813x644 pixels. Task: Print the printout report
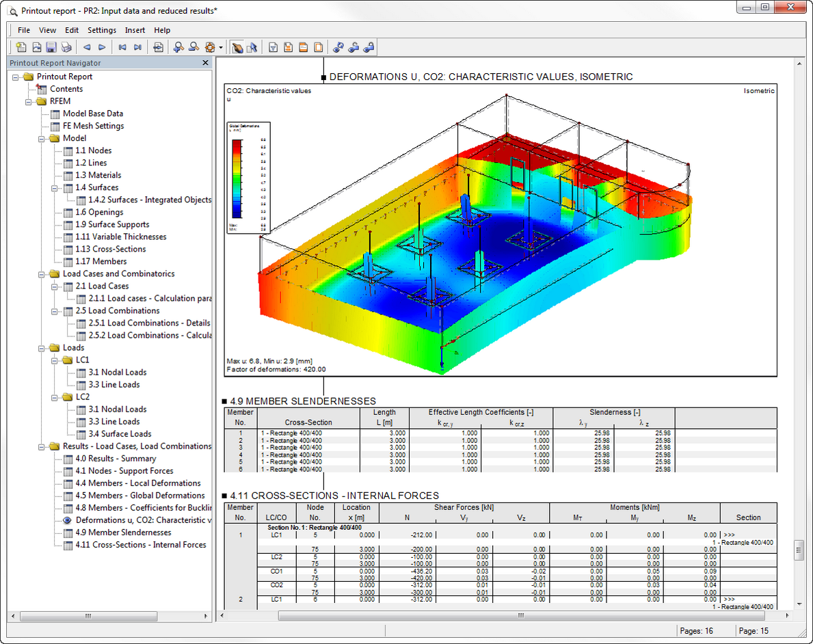coord(67,47)
